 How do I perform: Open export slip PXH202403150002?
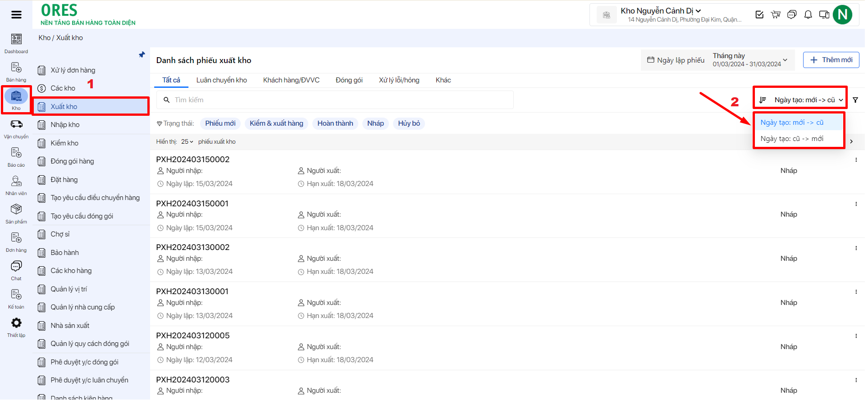click(193, 159)
